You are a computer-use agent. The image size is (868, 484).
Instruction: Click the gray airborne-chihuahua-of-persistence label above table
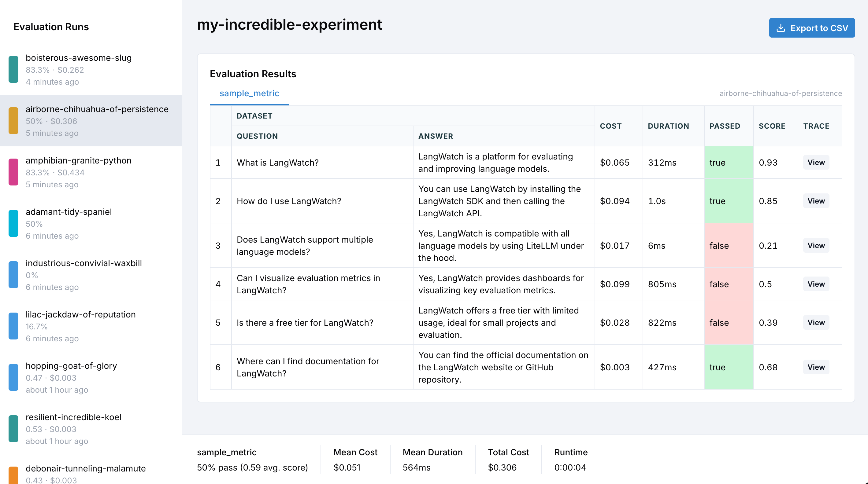click(x=781, y=94)
